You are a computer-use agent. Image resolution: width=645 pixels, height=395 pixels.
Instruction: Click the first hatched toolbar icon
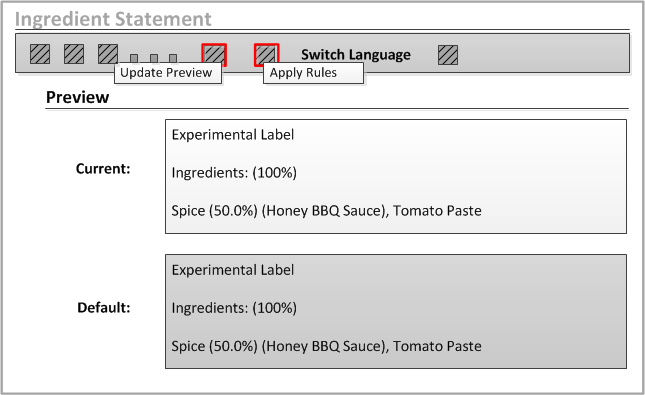pyautogui.click(x=40, y=54)
